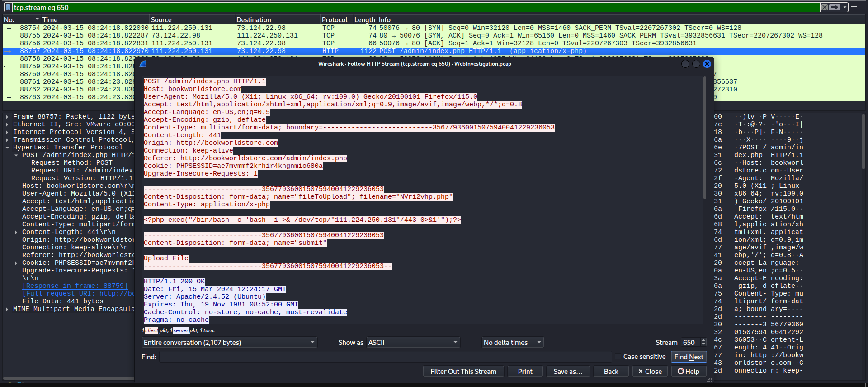Add a filter button with the plus icon
Viewport: 868px width, 387px height.
click(854, 7)
